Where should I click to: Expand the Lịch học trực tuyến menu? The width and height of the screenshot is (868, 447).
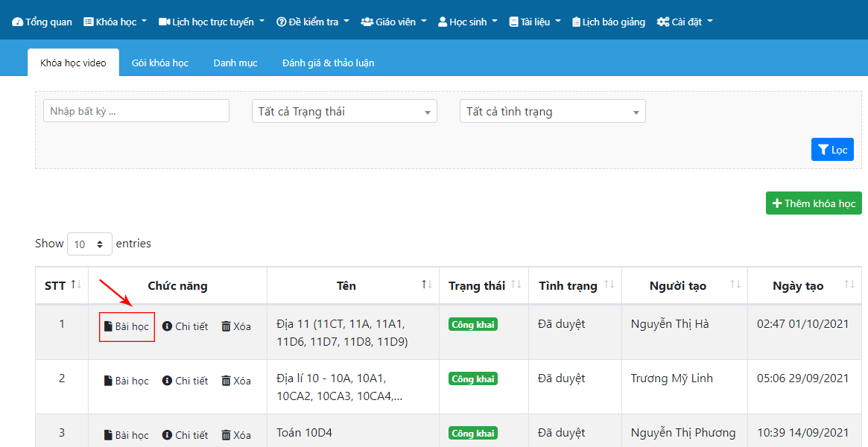click(212, 22)
